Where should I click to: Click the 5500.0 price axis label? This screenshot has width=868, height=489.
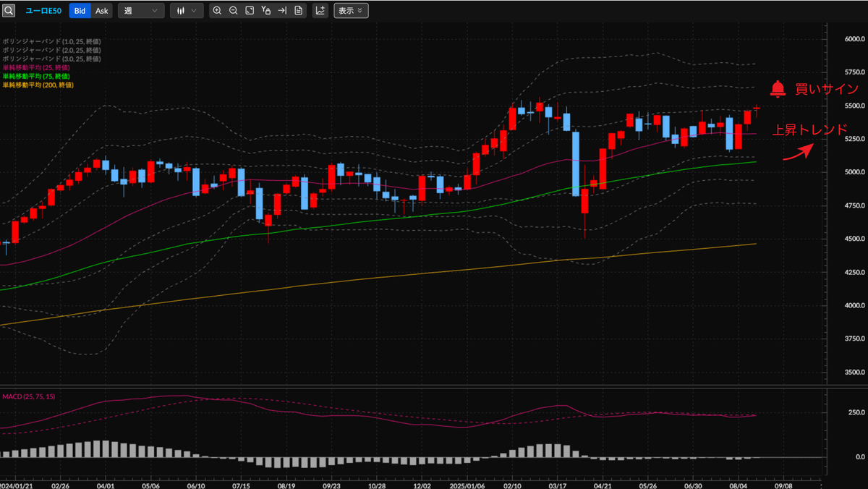[855, 106]
